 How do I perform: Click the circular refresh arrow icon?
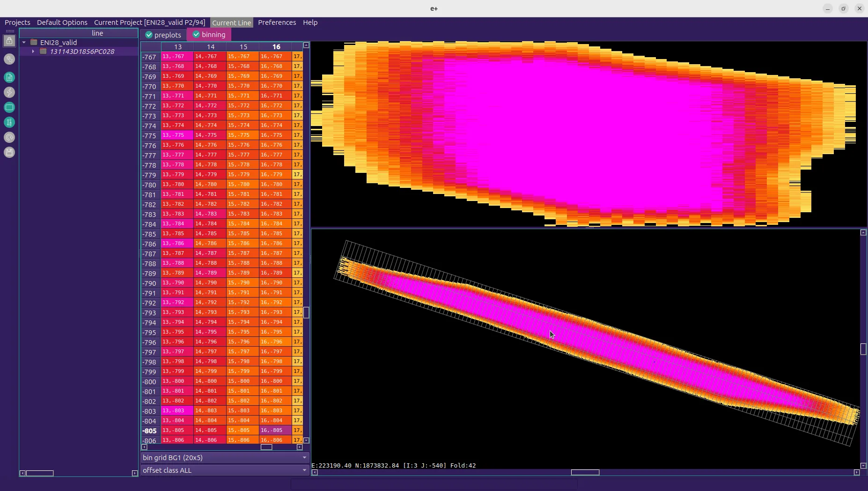[x=9, y=137]
